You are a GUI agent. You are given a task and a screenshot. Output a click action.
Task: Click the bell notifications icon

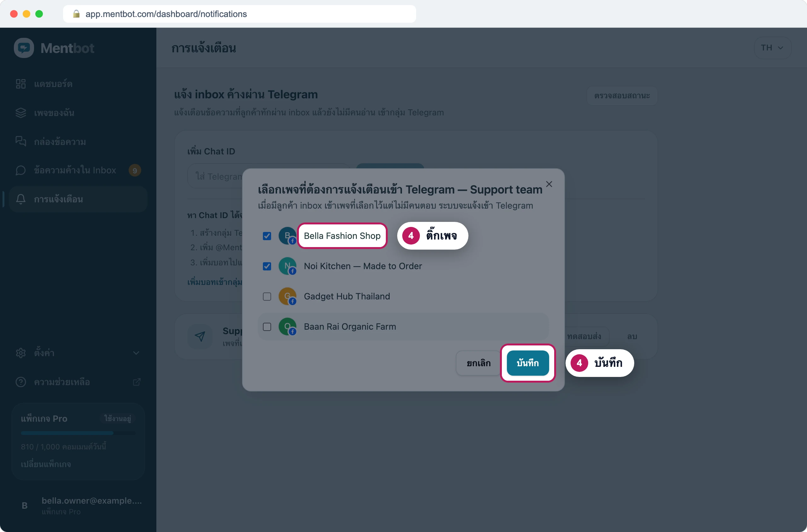pos(21,199)
